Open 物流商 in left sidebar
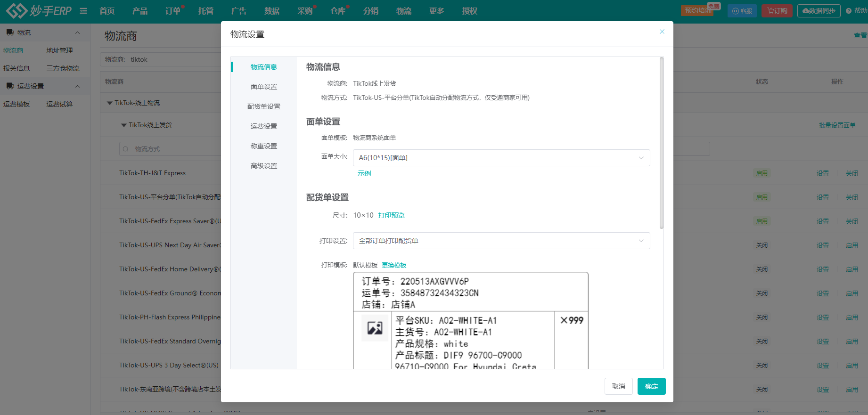The width and height of the screenshot is (868, 415). click(13, 50)
